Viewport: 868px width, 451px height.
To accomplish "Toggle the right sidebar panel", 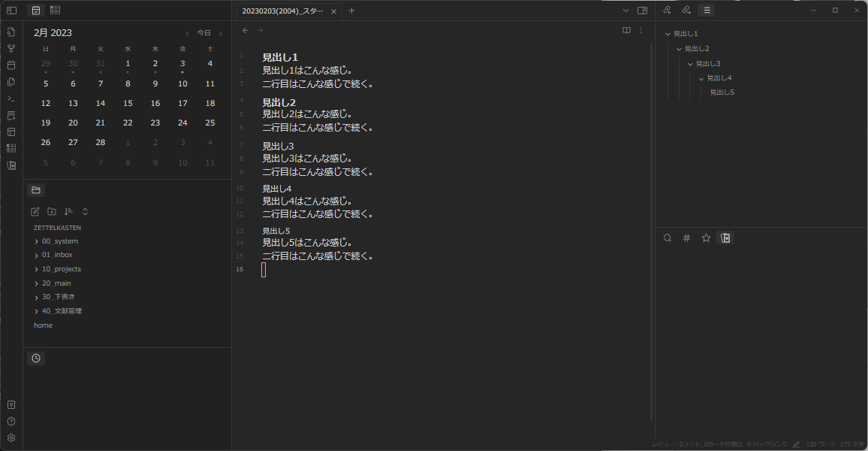I will [643, 10].
